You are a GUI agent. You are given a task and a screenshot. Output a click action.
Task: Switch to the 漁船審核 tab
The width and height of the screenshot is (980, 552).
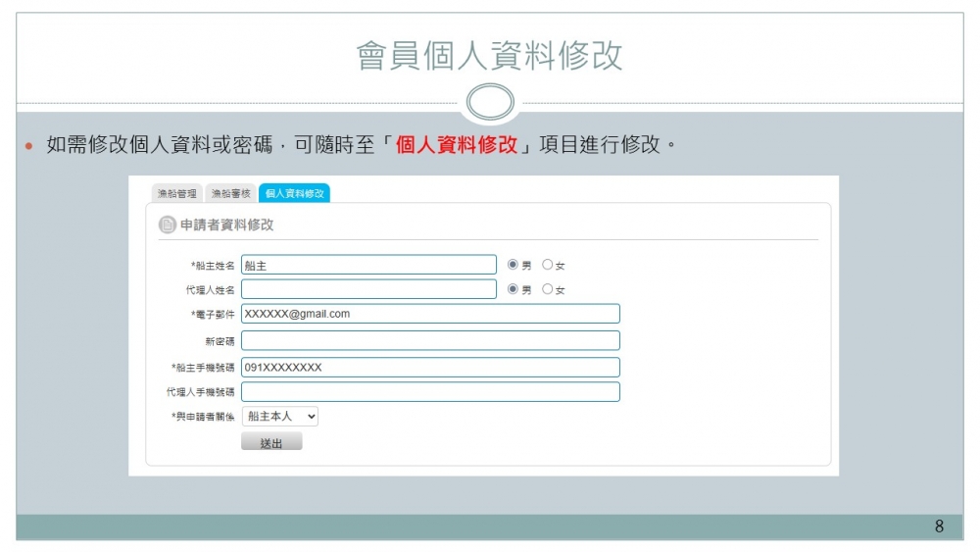231,194
